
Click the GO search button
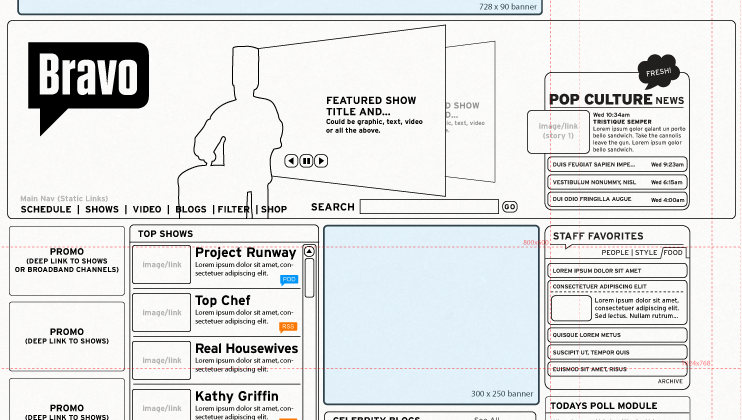pos(510,207)
